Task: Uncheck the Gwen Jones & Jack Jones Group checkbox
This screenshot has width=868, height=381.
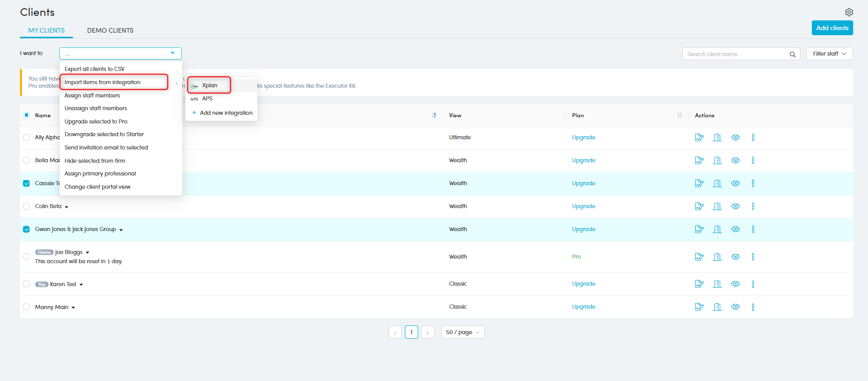Action: (27, 229)
